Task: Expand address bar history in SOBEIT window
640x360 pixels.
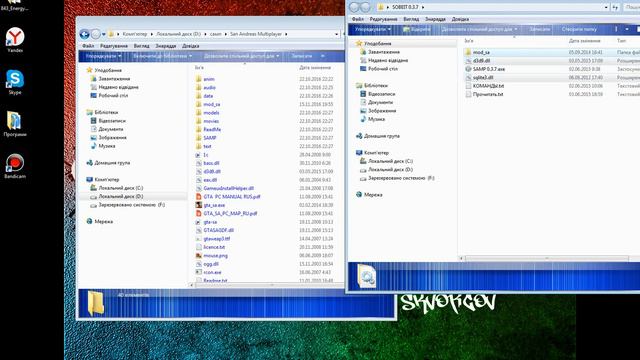Action: pos(606,7)
